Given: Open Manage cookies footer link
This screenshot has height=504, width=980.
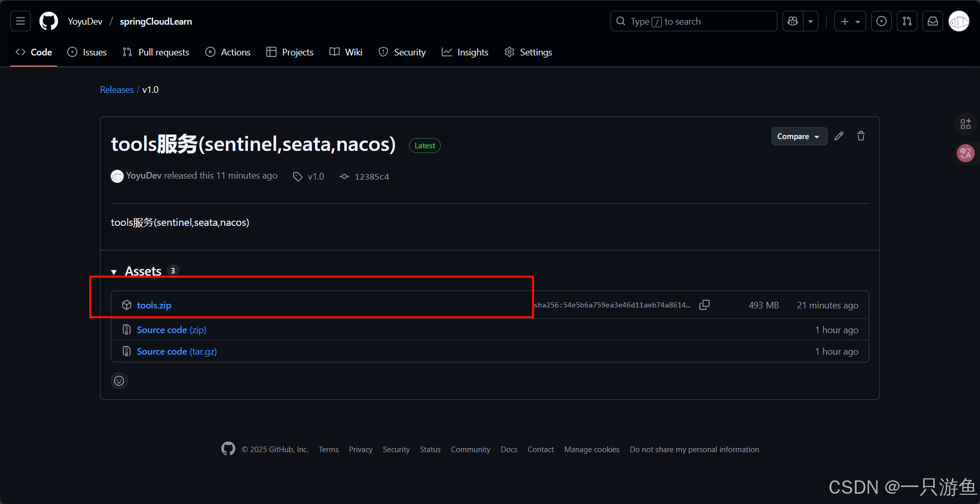Looking at the screenshot, I should click(x=592, y=450).
